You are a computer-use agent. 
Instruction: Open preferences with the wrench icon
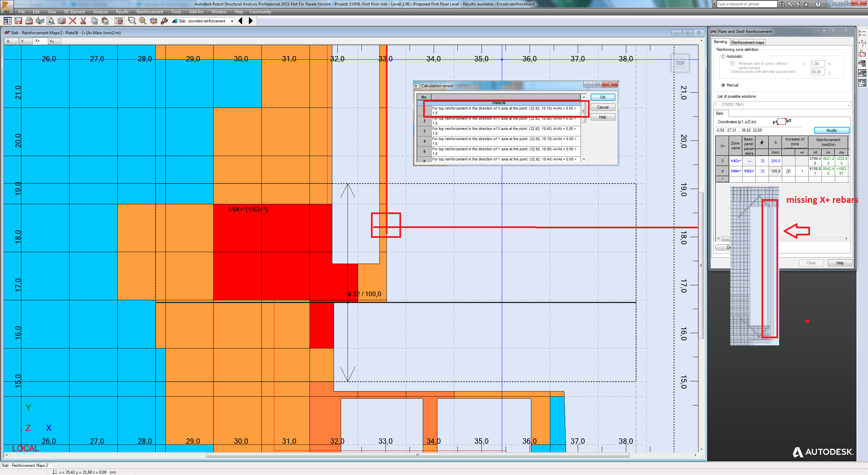(165, 21)
